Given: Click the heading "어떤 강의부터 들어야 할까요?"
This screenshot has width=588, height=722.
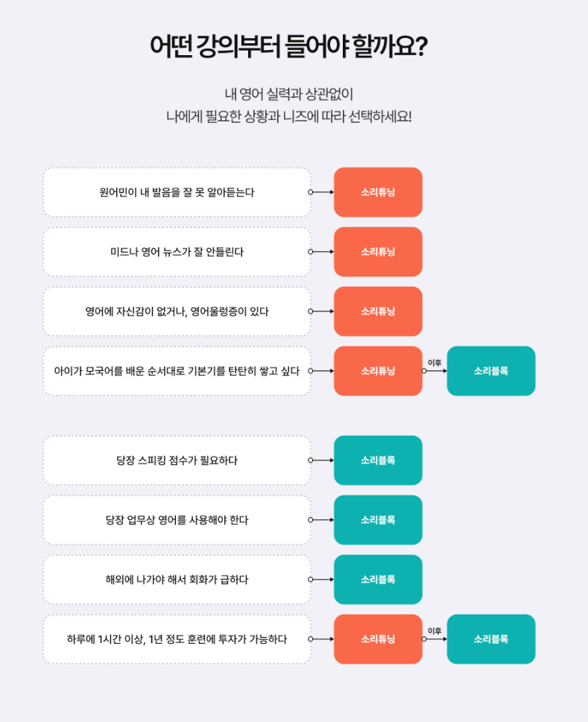Looking at the screenshot, I should [288, 46].
